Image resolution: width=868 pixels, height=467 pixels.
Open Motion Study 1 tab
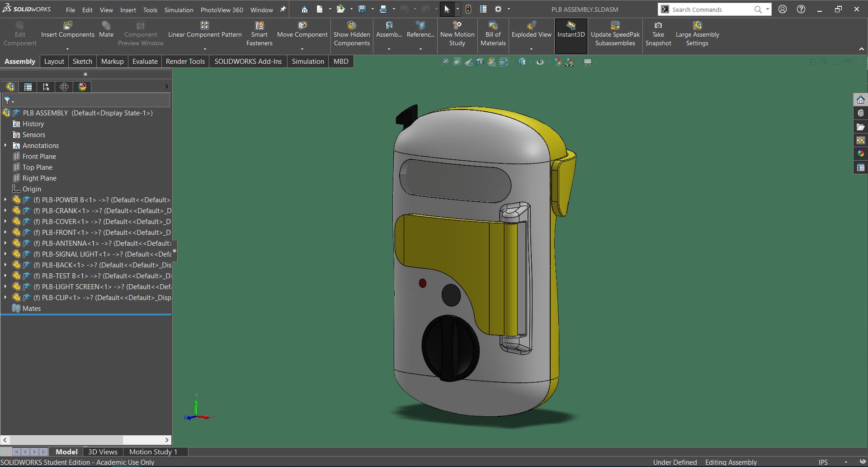tap(153, 452)
